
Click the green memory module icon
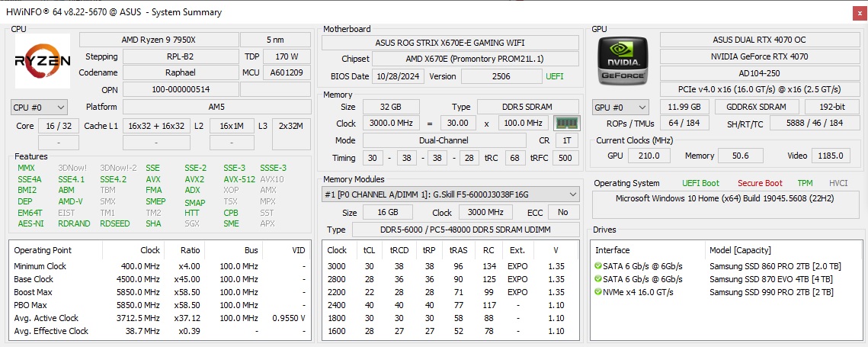(x=566, y=123)
